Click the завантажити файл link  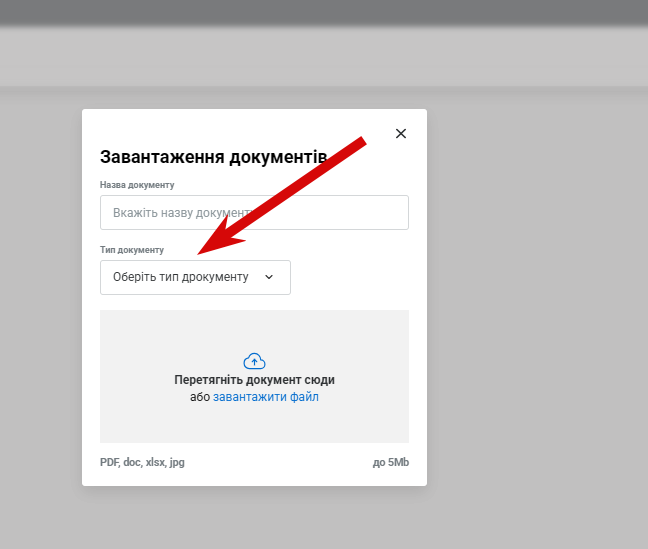(266, 397)
